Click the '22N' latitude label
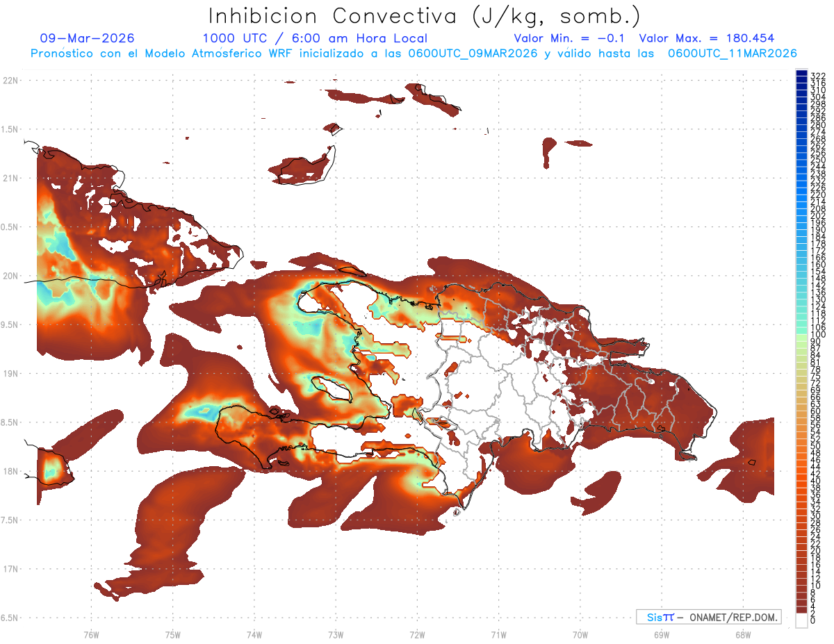The image size is (834, 644). (x=11, y=81)
